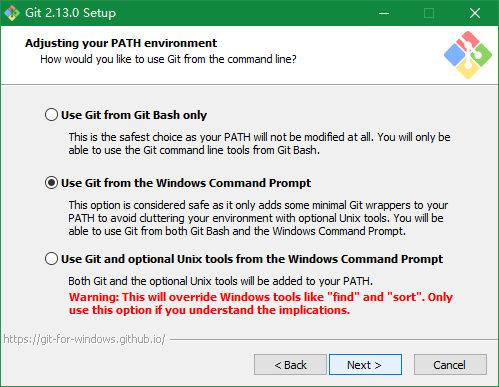The height and width of the screenshot is (387, 499).
Task: Click the large Git logo in header
Action: point(468,55)
